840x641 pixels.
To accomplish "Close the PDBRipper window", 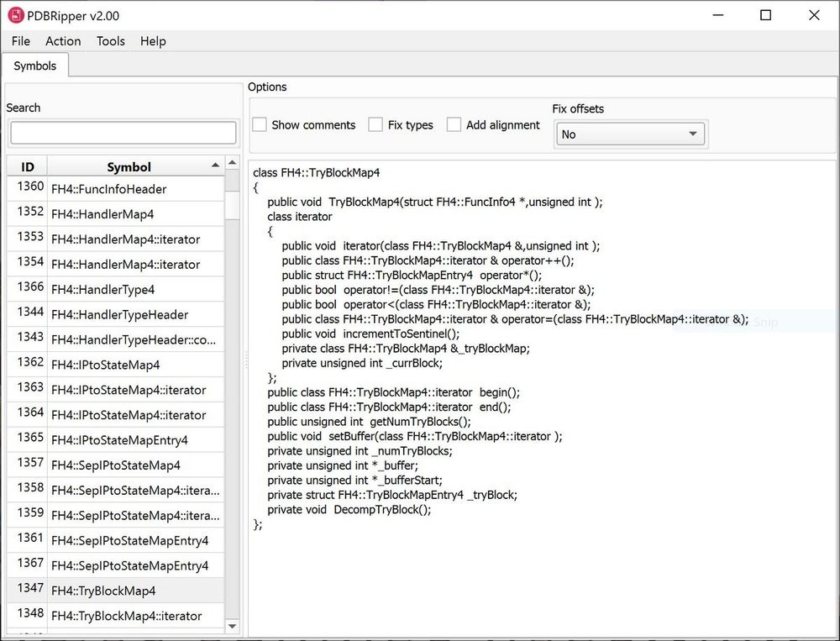I will coord(814,15).
